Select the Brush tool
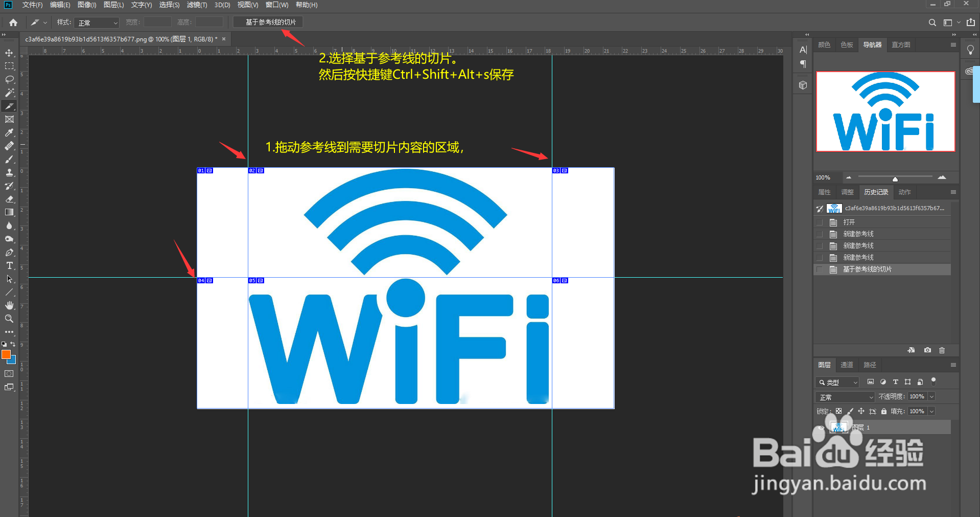 pyautogui.click(x=9, y=159)
